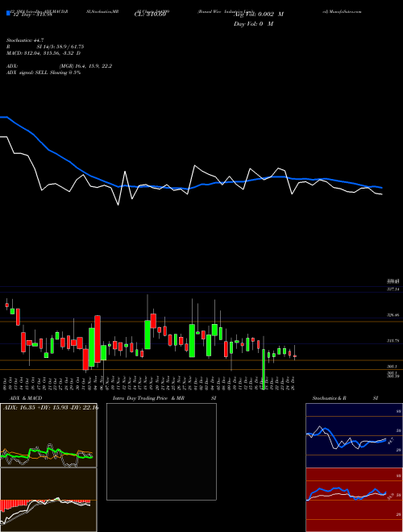
Task: Click the ADX signal: SELL Slowing text
Action: pyautogui.click(x=44, y=73)
